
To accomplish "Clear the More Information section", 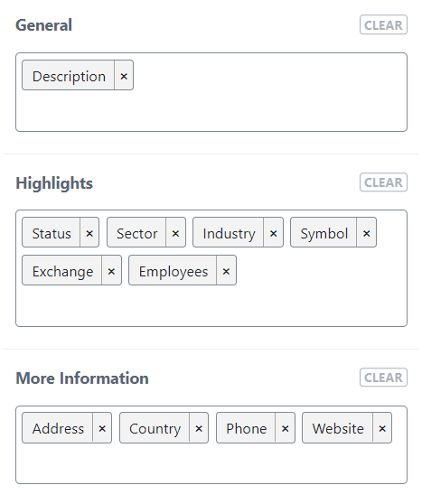I will (383, 378).
